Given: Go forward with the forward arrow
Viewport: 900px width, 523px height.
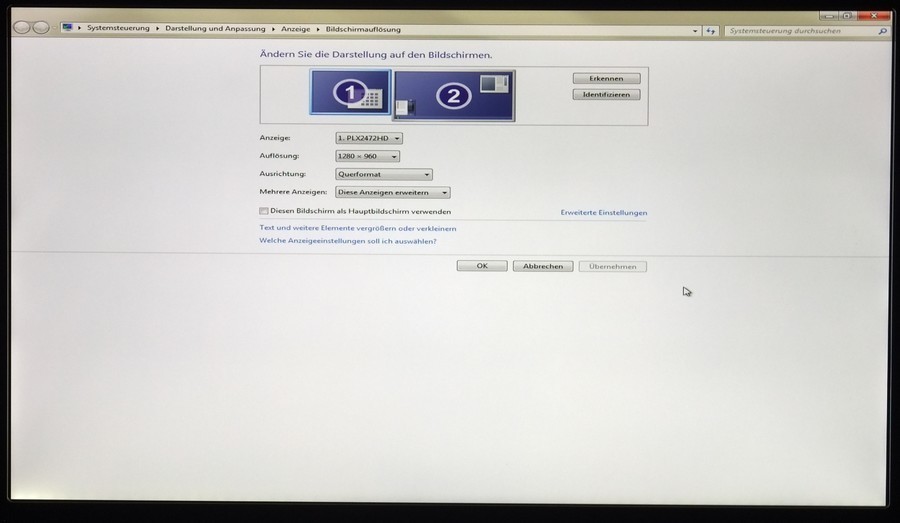Looking at the screenshot, I should point(41,28).
